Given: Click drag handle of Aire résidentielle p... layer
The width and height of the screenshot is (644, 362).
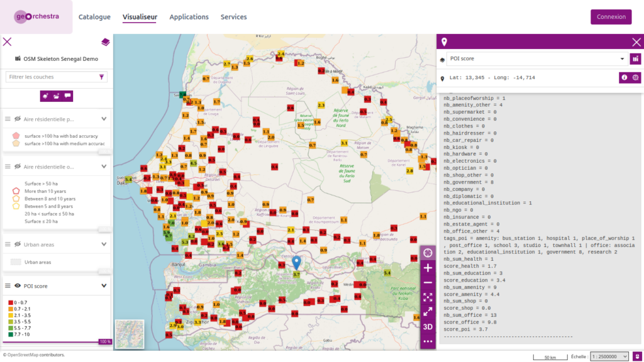Looking at the screenshot, I should point(8,119).
